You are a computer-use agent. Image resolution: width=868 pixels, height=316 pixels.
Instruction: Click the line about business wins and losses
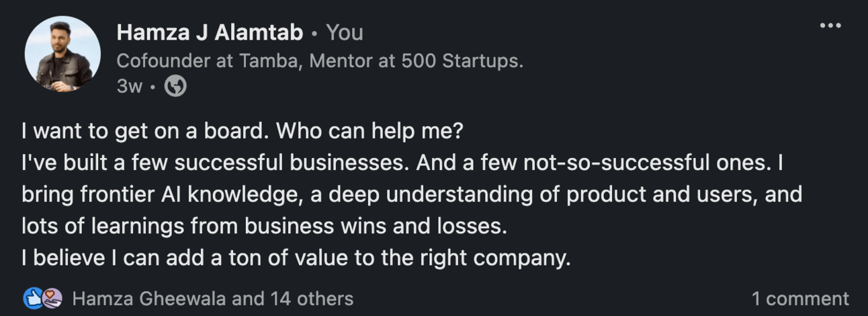pos(262,226)
